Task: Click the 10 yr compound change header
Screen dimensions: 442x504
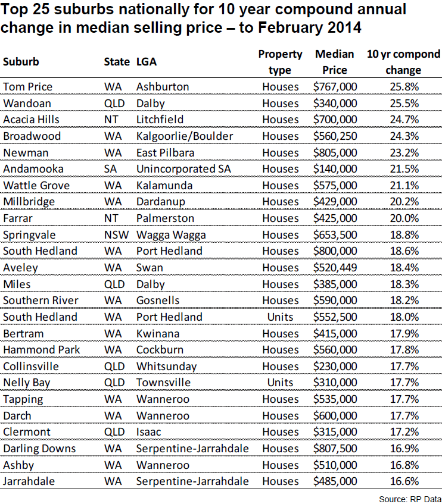Action: (x=403, y=62)
